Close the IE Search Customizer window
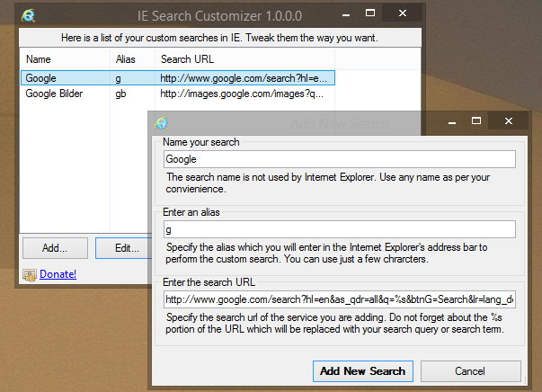This screenshot has height=392, width=542. (403, 13)
